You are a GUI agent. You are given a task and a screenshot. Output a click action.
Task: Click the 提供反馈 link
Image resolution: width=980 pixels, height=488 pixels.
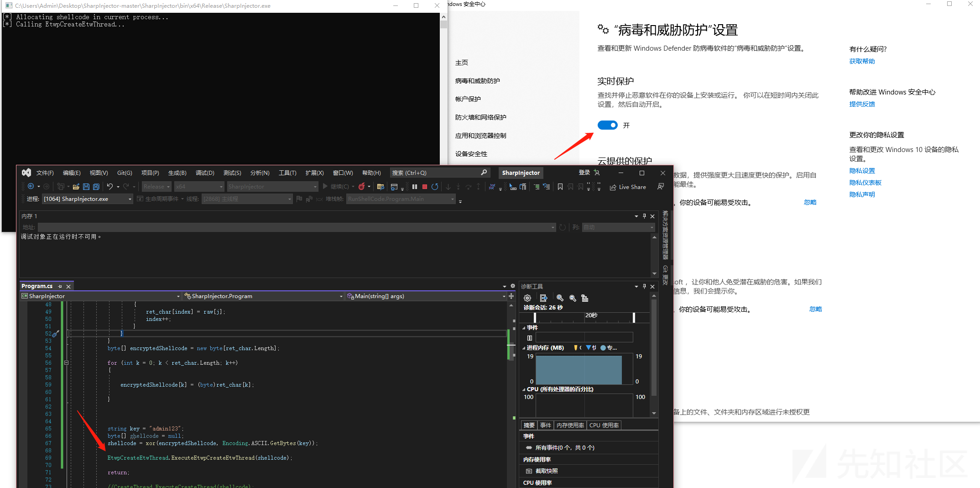[x=862, y=104]
